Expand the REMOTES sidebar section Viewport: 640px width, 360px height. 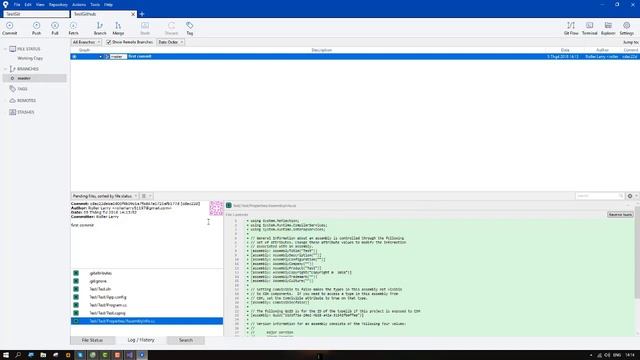point(5,100)
